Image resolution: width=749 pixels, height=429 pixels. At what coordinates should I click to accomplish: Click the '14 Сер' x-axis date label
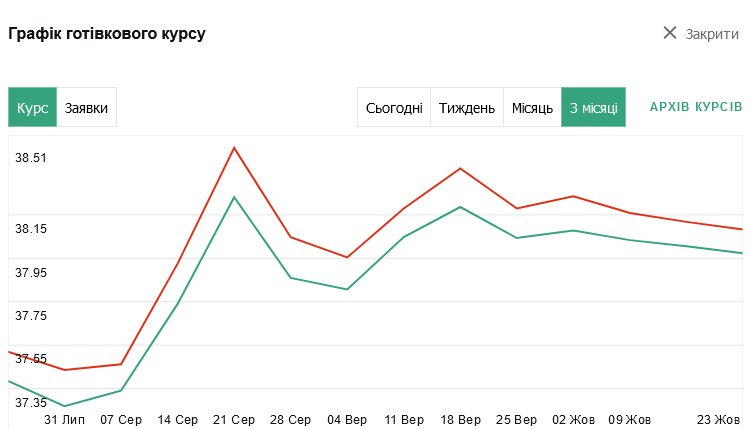coord(178,419)
